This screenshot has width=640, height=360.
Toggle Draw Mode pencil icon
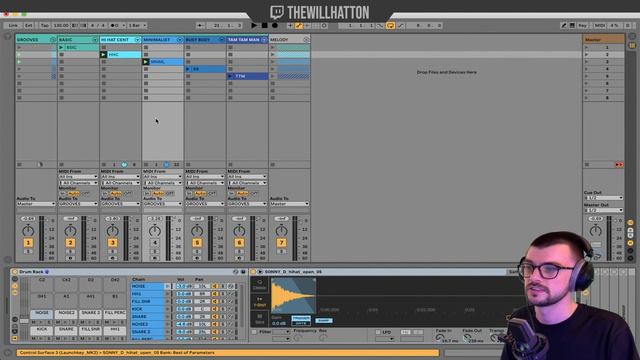[564, 25]
